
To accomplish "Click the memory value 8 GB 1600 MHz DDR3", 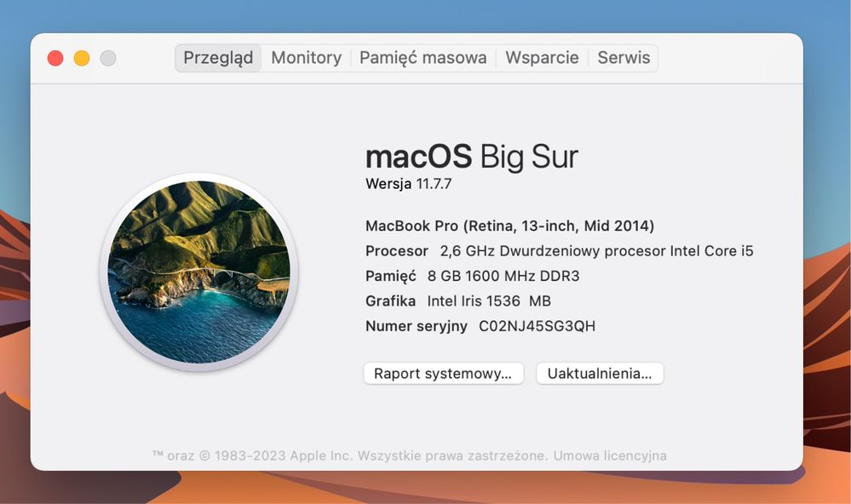I will 503,276.
